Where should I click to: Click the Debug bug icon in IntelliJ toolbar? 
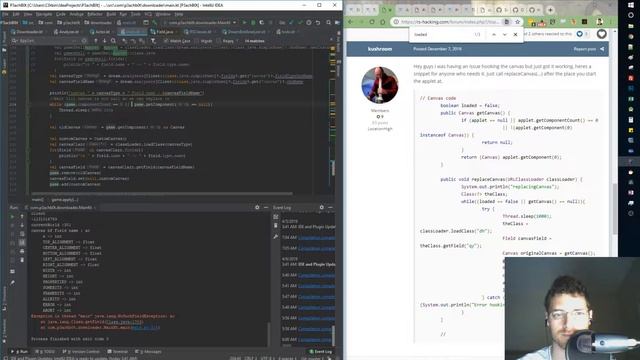click(253, 23)
